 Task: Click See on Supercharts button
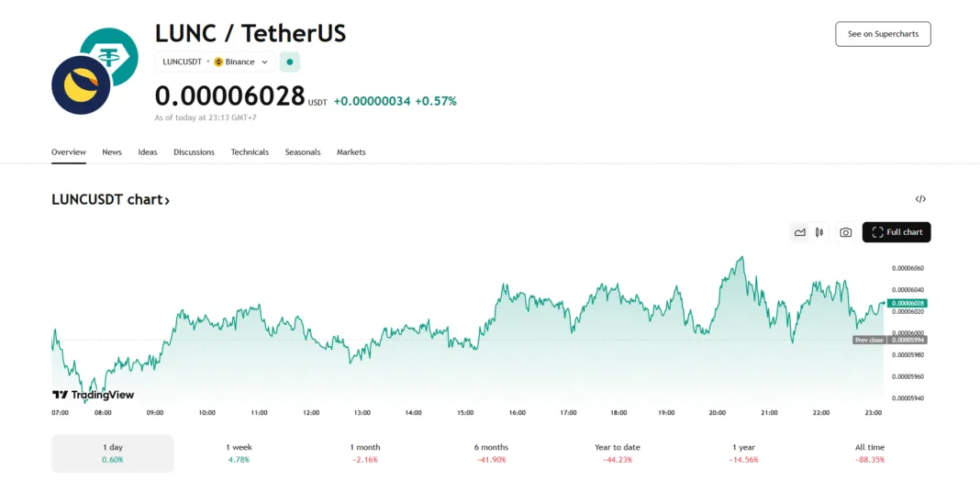pos(883,34)
